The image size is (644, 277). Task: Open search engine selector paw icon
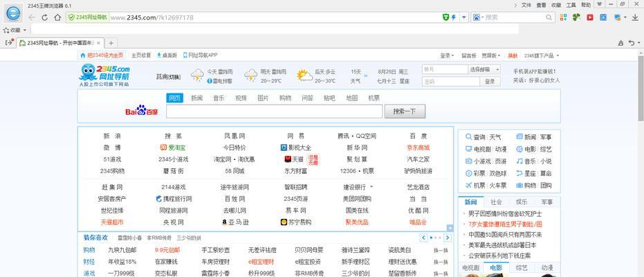click(x=477, y=17)
